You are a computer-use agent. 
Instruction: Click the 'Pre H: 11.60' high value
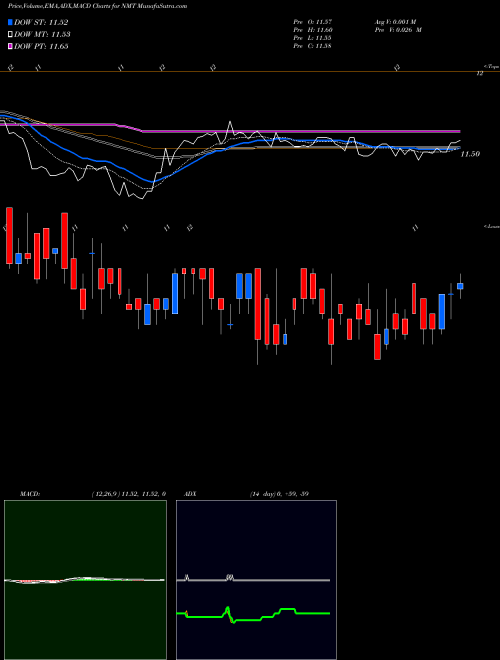pos(313,29)
